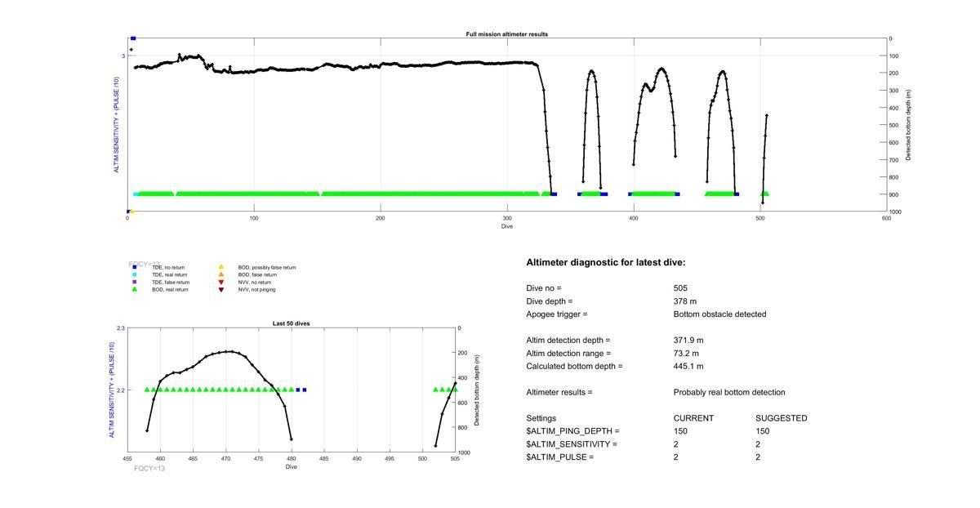Click the '$ALTIM_PULSE =' setting label
This screenshot has width=980, height=508.
pos(559,457)
